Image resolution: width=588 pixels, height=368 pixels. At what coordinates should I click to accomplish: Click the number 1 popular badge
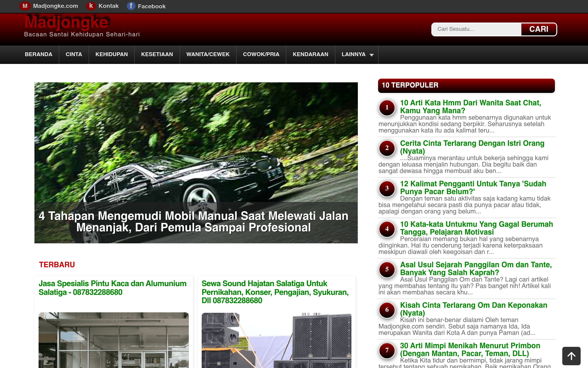(387, 107)
